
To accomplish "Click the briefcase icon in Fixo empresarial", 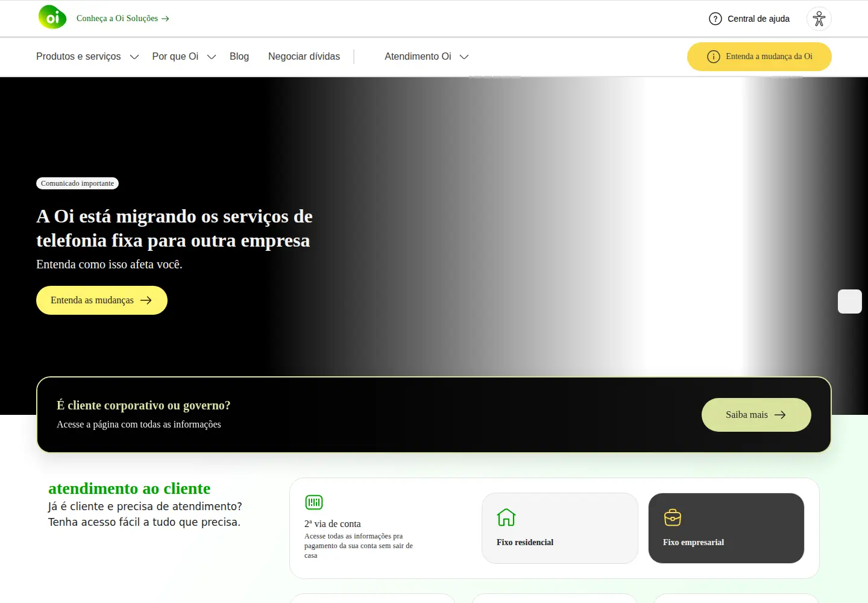I will [673, 517].
